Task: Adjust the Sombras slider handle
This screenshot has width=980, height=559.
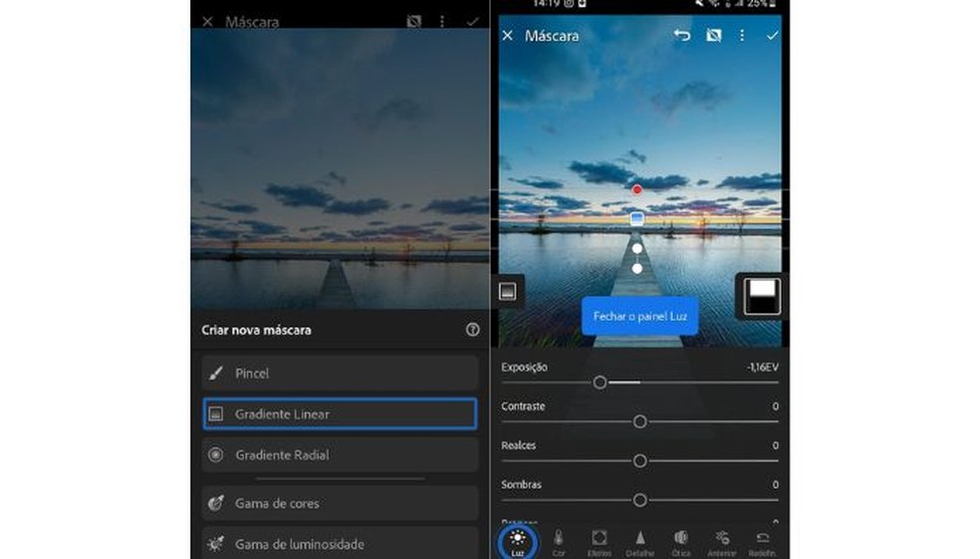Action: pos(640,500)
